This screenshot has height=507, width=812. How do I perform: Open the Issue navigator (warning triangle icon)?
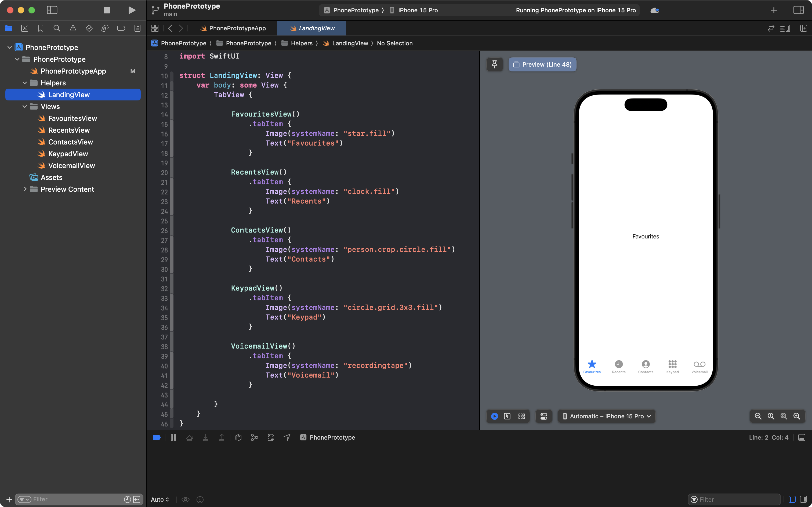click(x=73, y=28)
